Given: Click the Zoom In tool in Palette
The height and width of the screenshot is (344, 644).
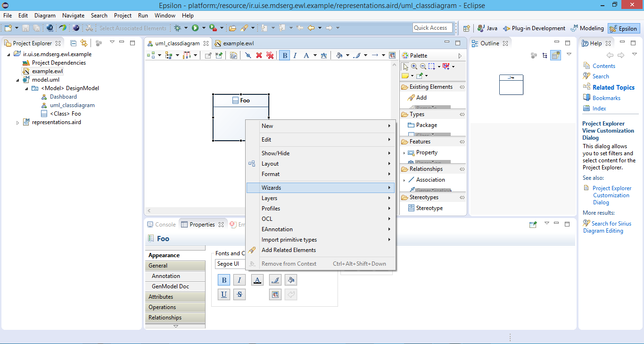Looking at the screenshot, I should pyautogui.click(x=414, y=67).
